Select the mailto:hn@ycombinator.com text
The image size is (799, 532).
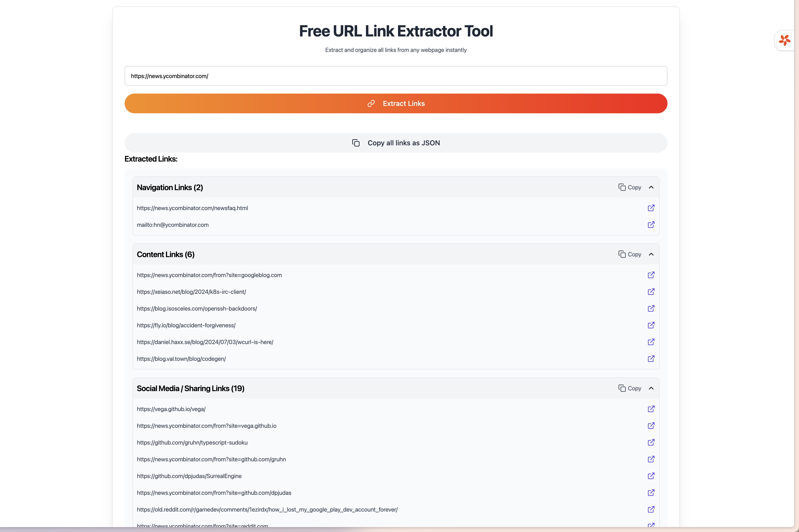[173, 225]
